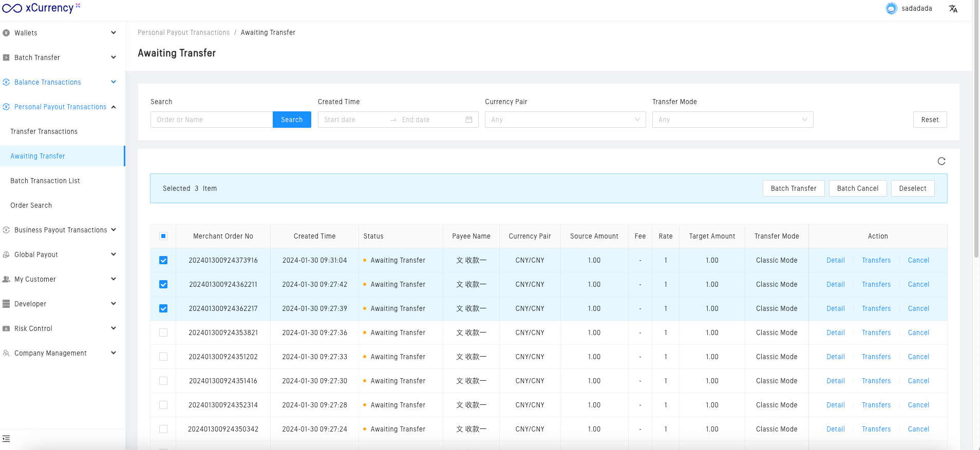Open the calendar icon in date range
The width and height of the screenshot is (980, 450).
tap(468, 120)
